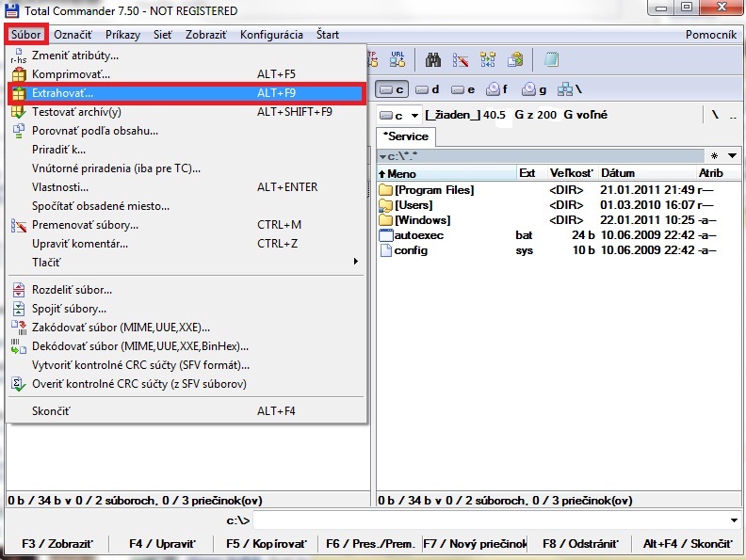Sort by Veľkosť column header
The image size is (746, 560).
(x=573, y=173)
